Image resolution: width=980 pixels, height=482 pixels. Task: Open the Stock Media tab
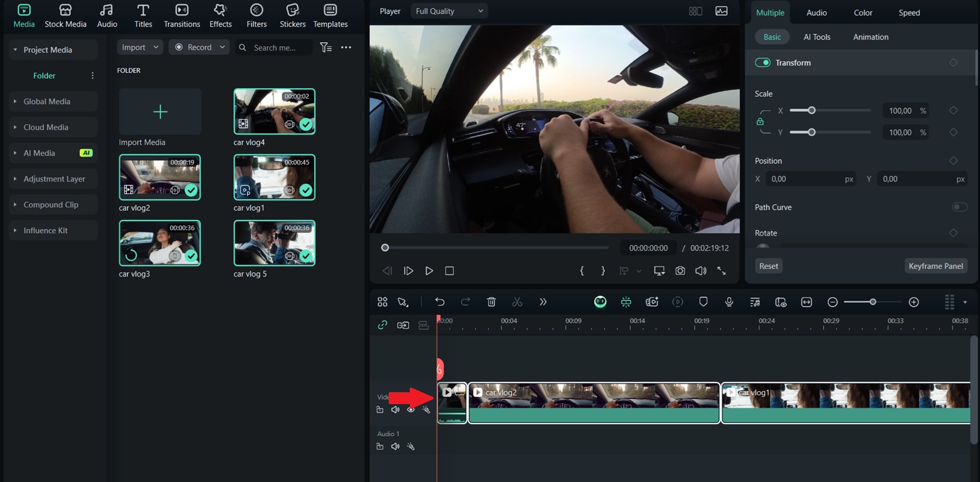click(x=66, y=16)
